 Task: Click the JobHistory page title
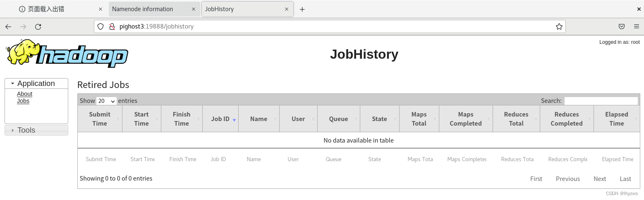[364, 54]
